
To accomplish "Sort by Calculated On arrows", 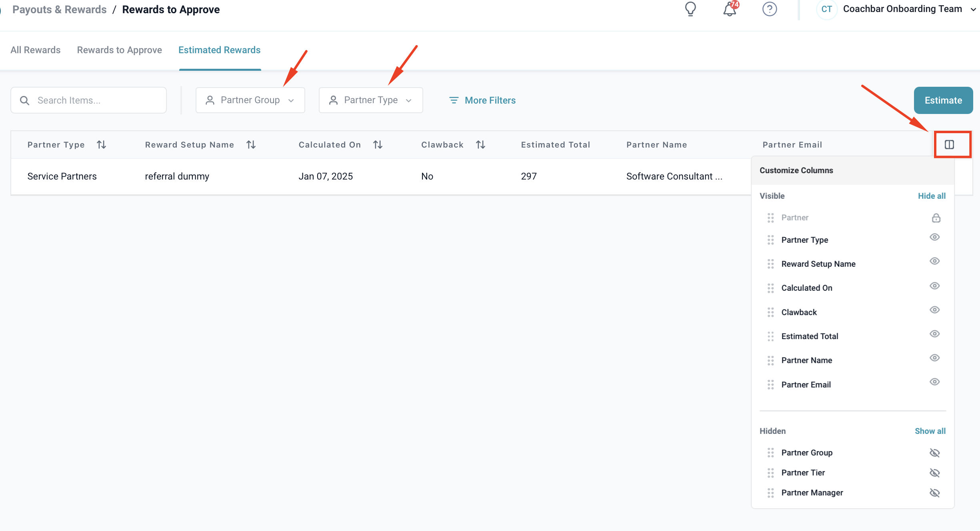I will pyautogui.click(x=378, y=144).
